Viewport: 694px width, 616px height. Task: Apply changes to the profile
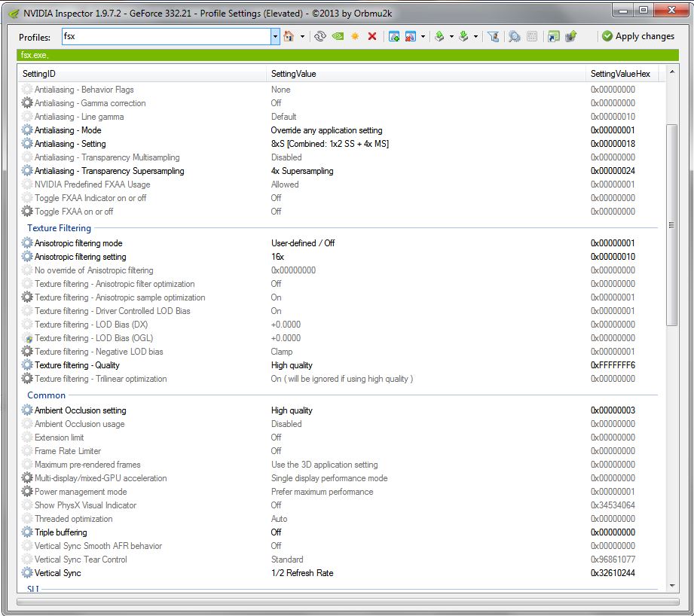638,36
